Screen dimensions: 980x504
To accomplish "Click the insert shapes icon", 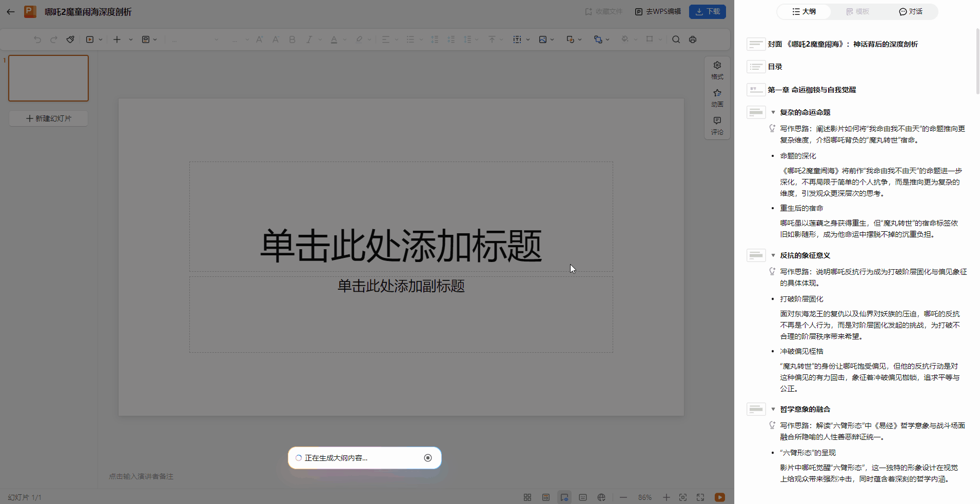I will [570, 39].
